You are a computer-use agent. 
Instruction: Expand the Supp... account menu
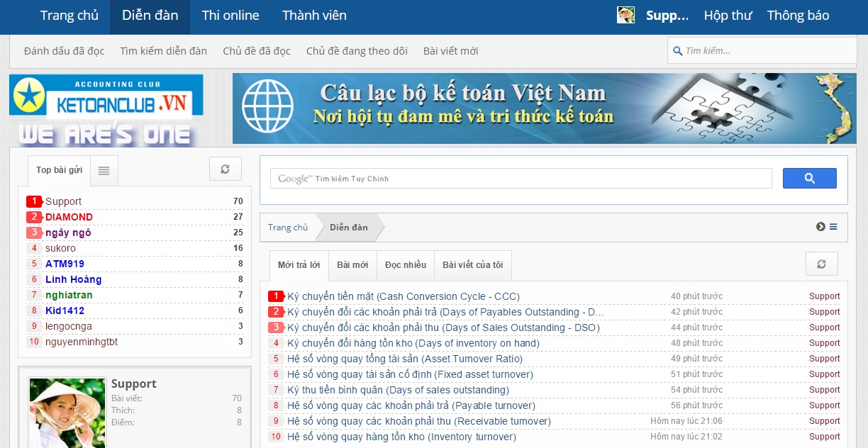click(x=667, y=16)
